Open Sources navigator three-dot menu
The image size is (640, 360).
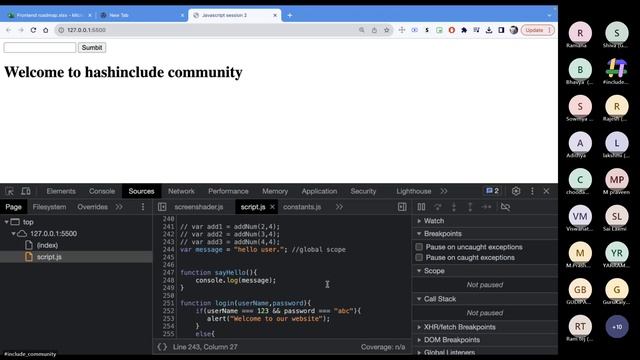pyautogui.click(x=143, y=207)
